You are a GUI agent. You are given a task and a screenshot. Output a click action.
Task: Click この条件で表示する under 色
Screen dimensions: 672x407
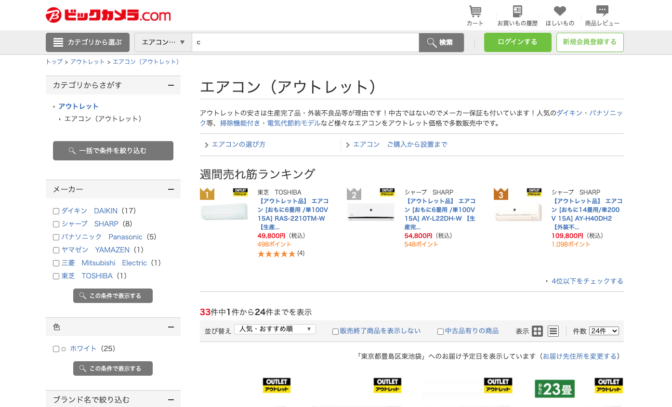(x=113, y=368)
